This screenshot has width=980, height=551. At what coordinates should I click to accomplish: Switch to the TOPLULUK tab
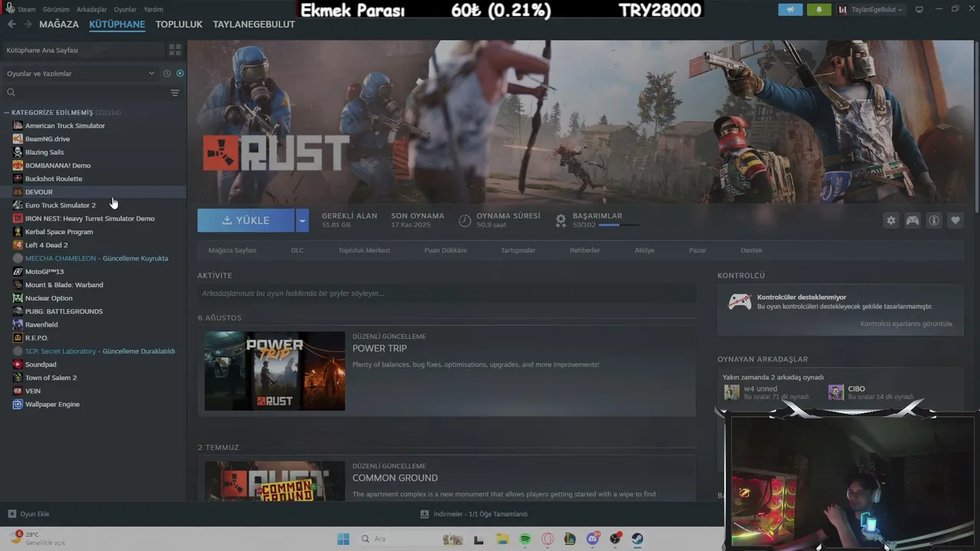pyautogui.click(x=179, y=24)
